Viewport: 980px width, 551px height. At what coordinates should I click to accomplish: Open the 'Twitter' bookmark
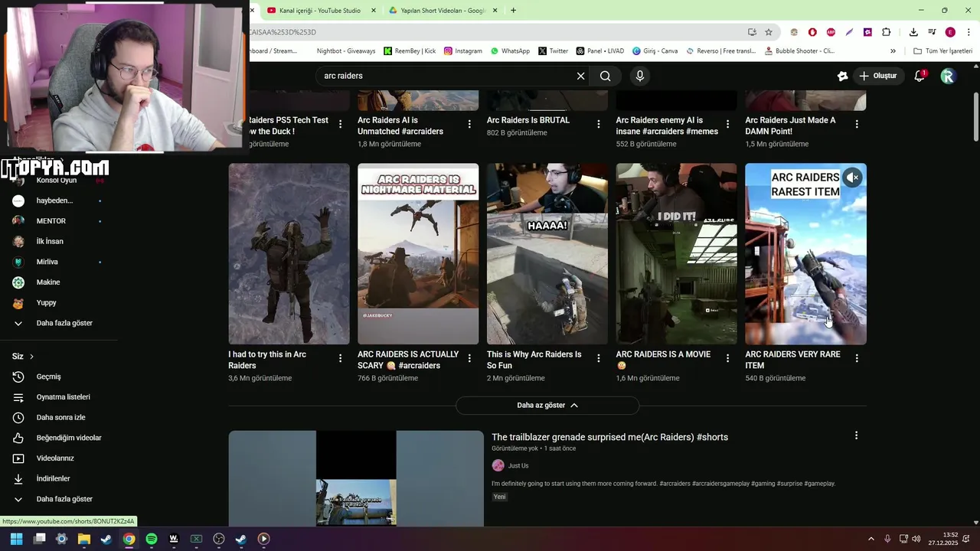pyautogui.click(x=553, y=51)
